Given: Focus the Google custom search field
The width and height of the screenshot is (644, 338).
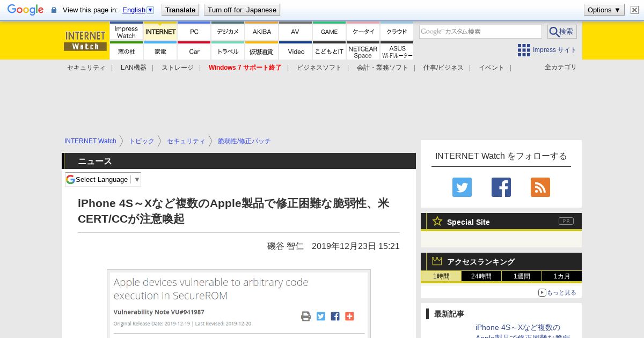Looking at the screenshot, I should (480, 32).
